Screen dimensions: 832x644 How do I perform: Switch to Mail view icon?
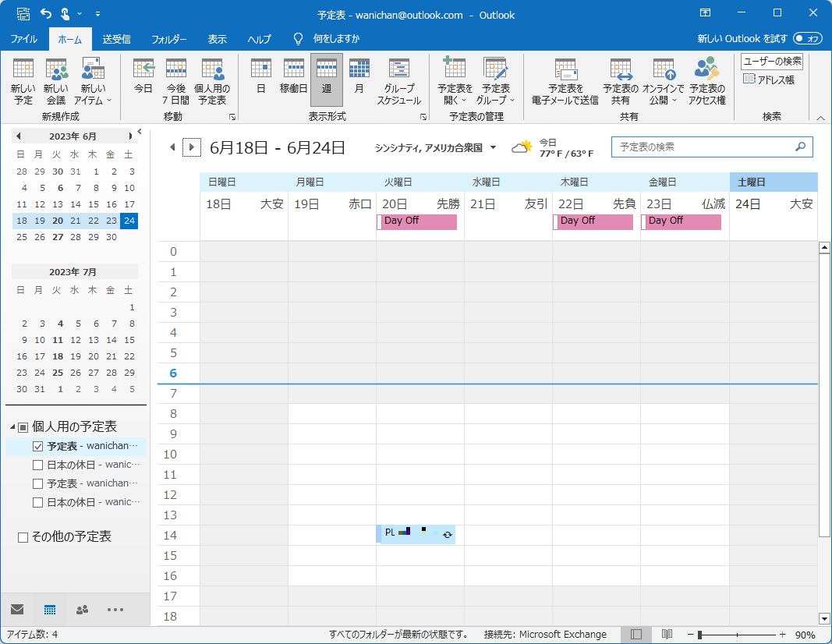tap(17, 609)
